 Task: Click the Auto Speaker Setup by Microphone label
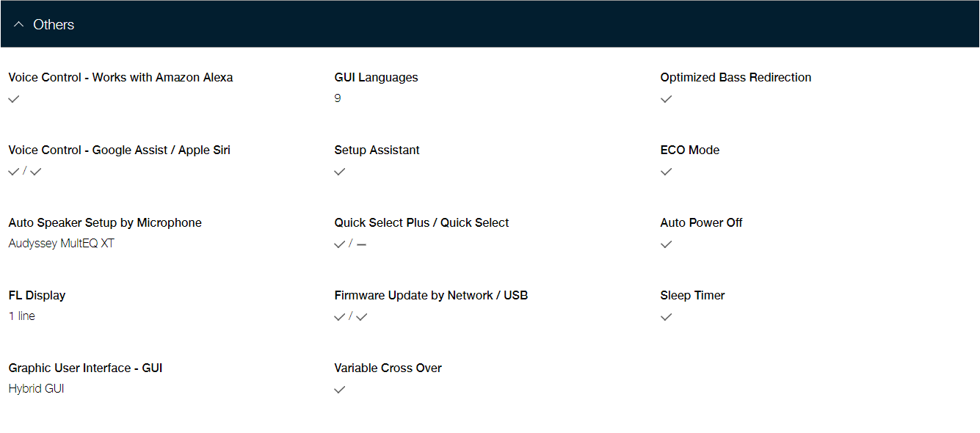click(x=105, y=222)
